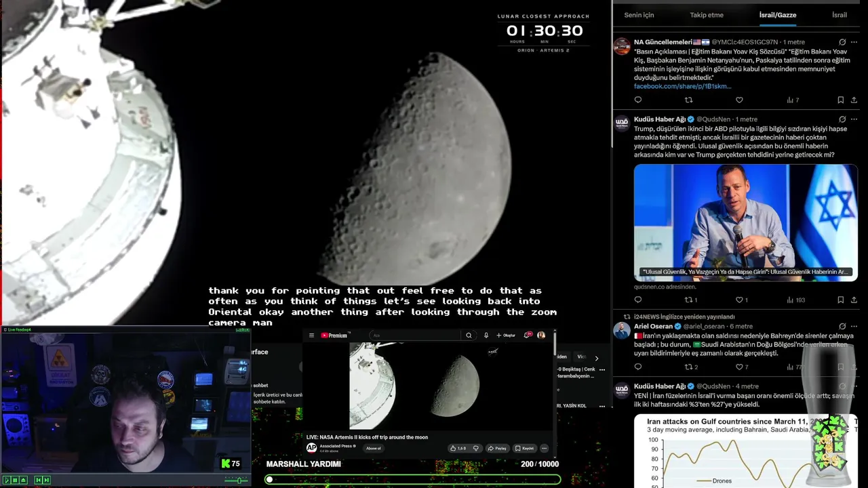Image resolution: width=868 pixels, height=488 pixels.
Task: Open more menu on the Trump post
Action: coord(854,119)
